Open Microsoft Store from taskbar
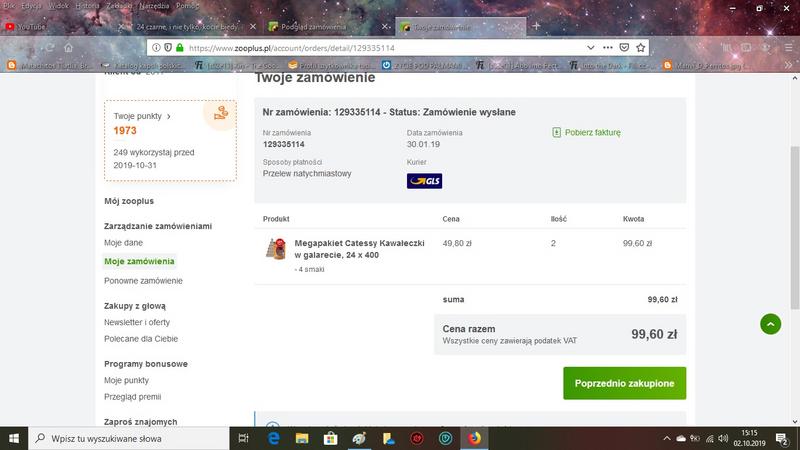The image size is (800, 450). coord(331,438)
